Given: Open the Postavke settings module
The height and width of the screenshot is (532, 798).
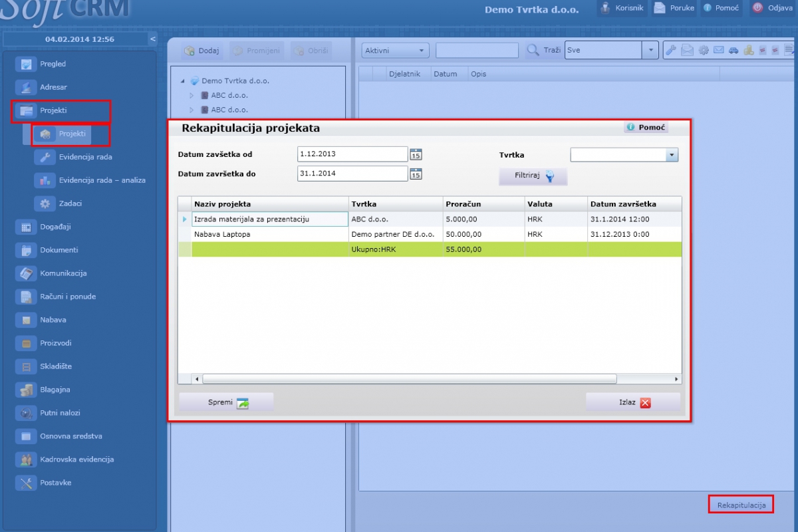Looking at the screenshot, I should [x=45, y=483].
